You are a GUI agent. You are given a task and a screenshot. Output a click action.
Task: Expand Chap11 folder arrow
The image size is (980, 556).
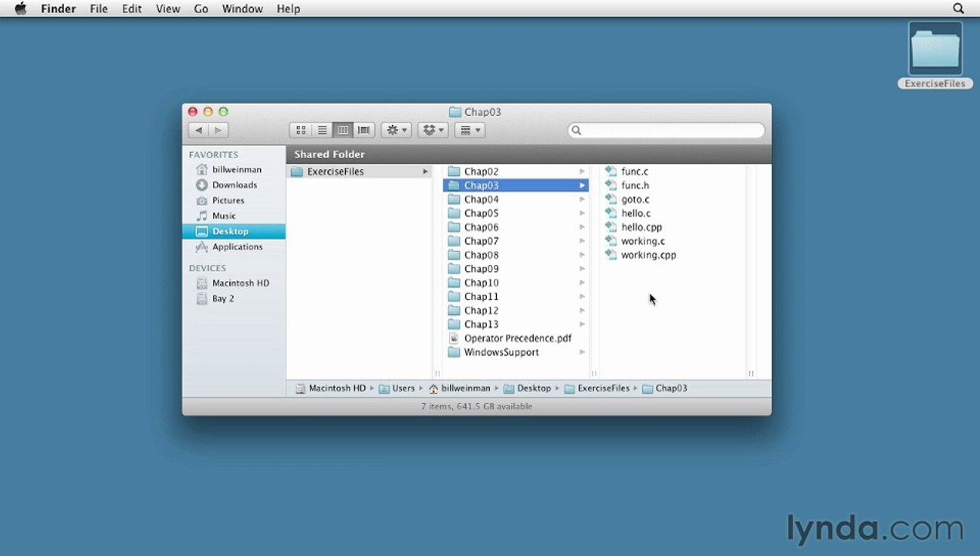(x=582, y=297)
